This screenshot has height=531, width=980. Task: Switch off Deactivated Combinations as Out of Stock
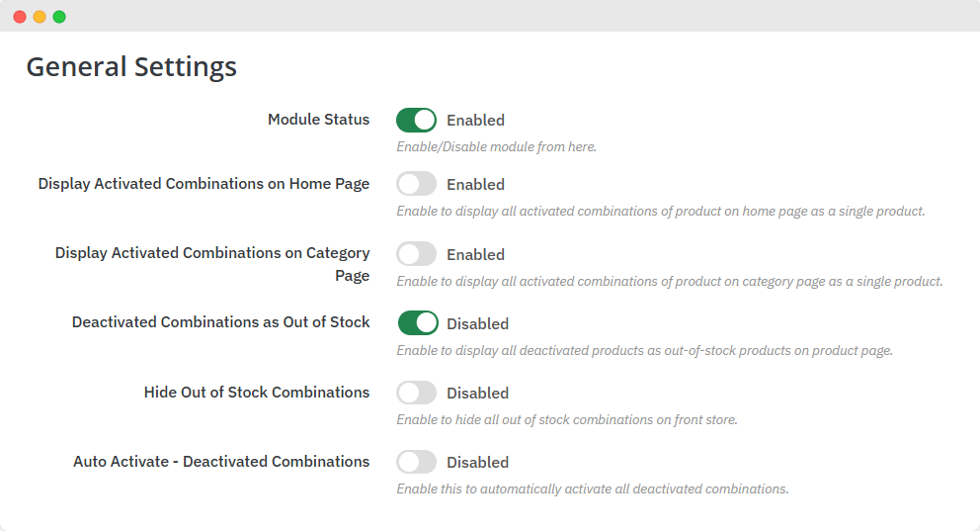(x=417, y=323)
